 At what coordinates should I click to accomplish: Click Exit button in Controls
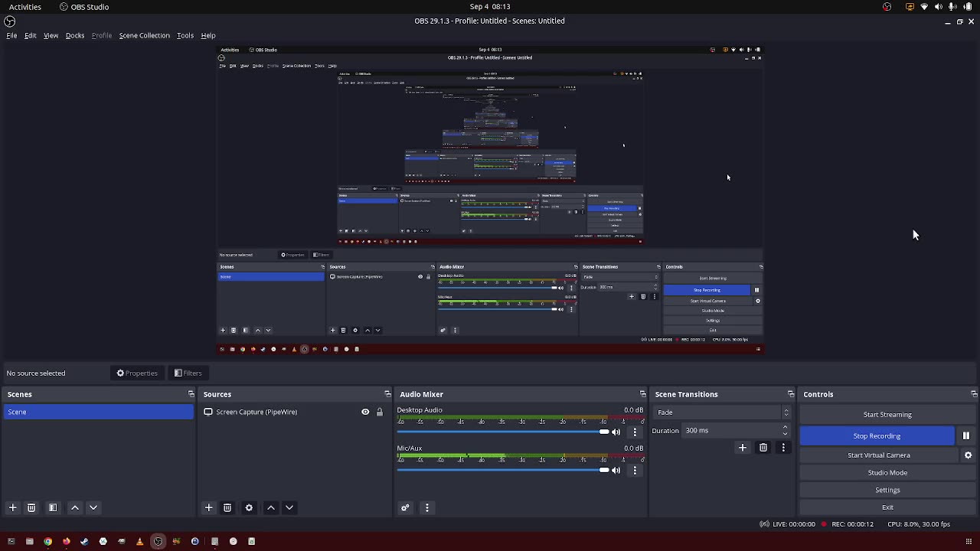click(887, 507)
